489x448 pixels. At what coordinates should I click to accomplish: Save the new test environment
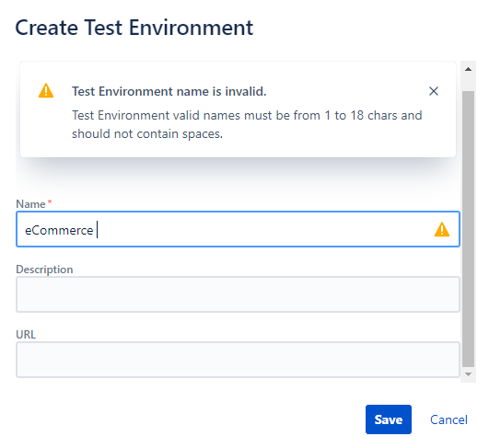[x=389, y=419]
